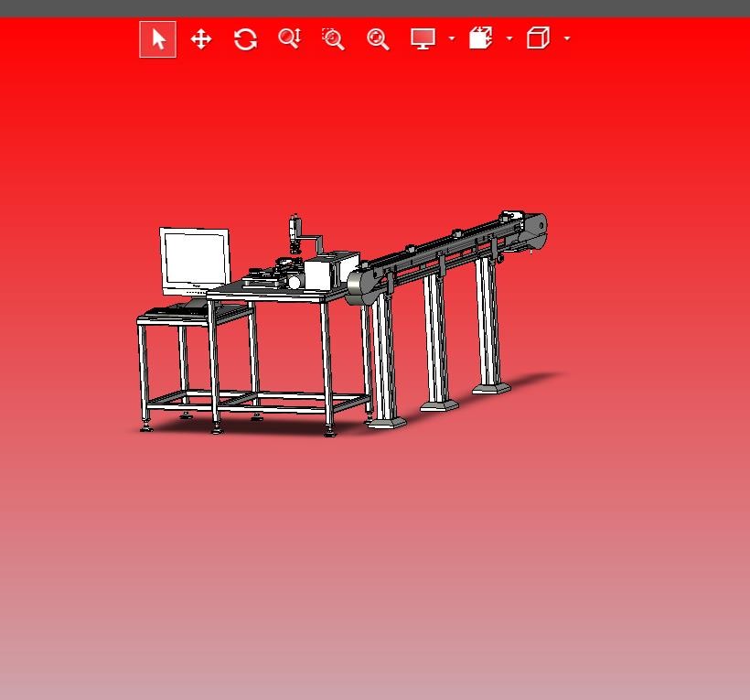Click the section view icon
The height and width of the screenshot is (700, 750).
481,38
